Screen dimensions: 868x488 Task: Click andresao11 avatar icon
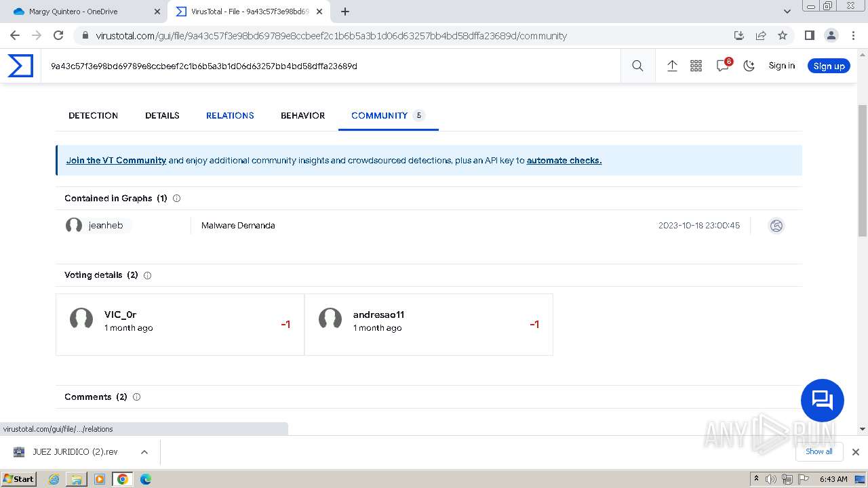[330, 319]
